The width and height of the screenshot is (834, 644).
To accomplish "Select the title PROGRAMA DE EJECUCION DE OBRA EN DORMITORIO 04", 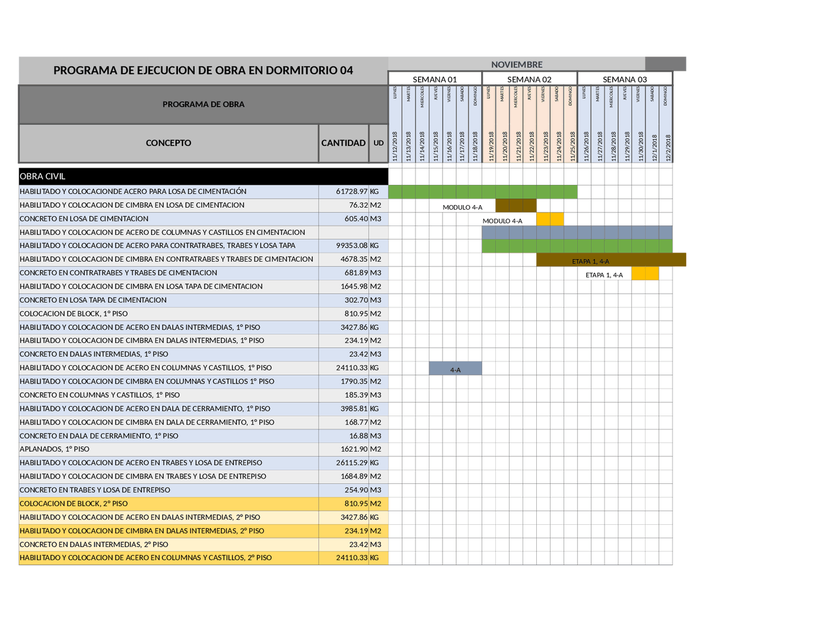I will 204,70.
